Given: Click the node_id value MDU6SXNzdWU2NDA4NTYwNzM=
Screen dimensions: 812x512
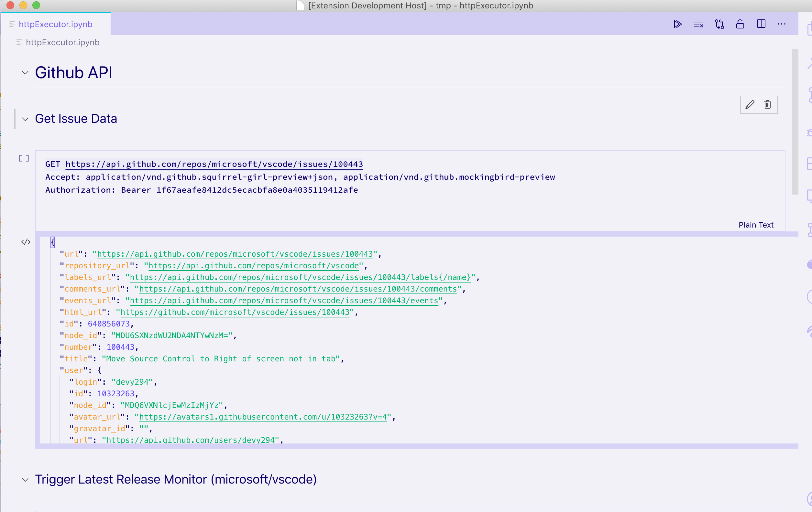Looking at the screenshot, I should point(172,336).
